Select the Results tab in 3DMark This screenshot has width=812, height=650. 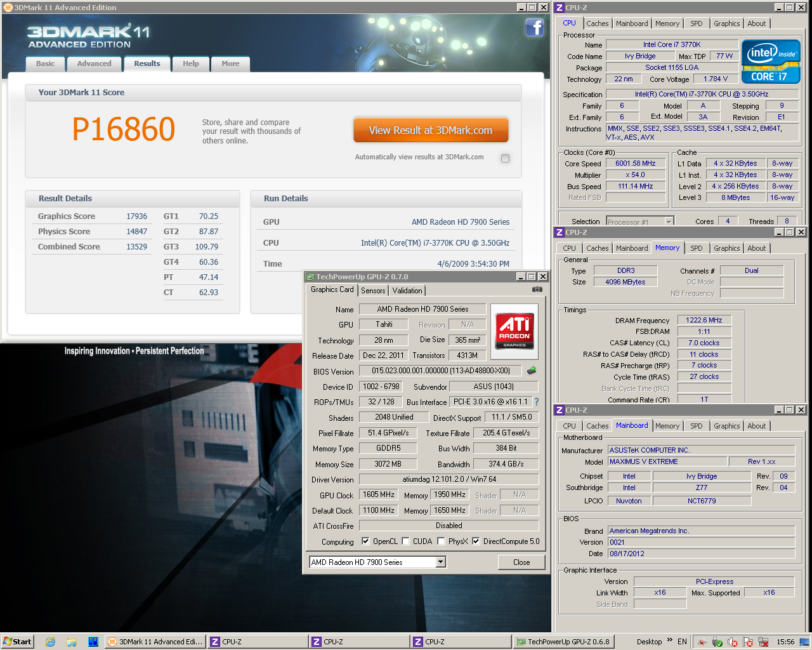coord(147,63)
